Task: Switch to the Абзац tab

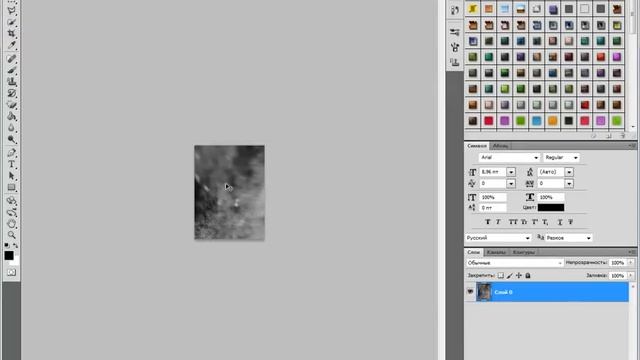Action: pyautogui.click(x=500, y=146)
